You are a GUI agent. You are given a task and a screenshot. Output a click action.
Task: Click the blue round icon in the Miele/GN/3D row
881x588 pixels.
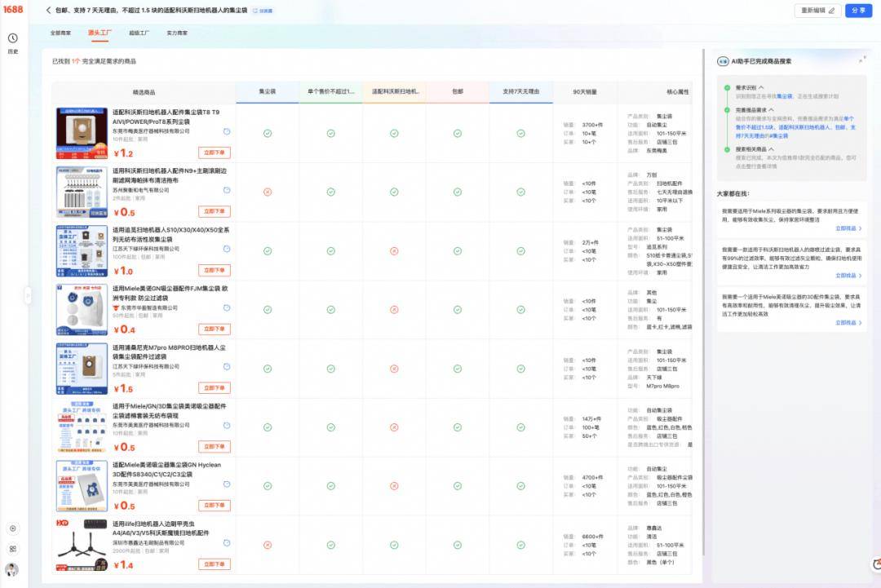click(227, 425)
